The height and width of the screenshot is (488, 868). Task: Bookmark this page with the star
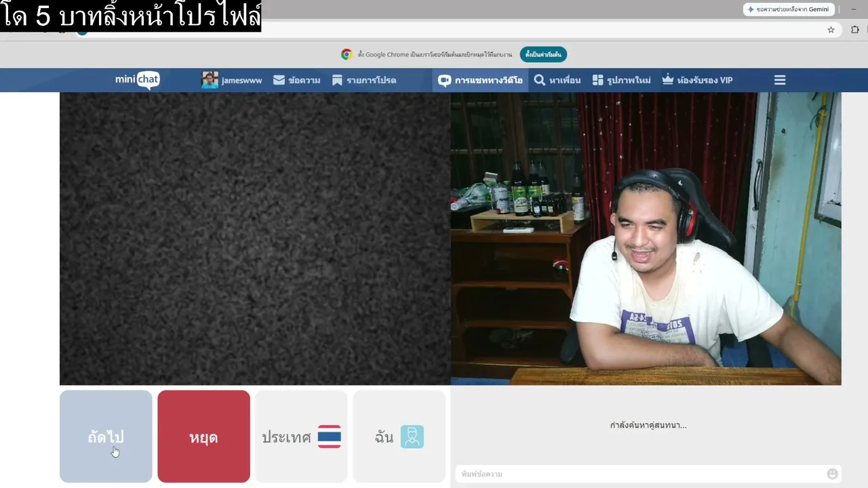pyautogui.click(x=831, y=30)
